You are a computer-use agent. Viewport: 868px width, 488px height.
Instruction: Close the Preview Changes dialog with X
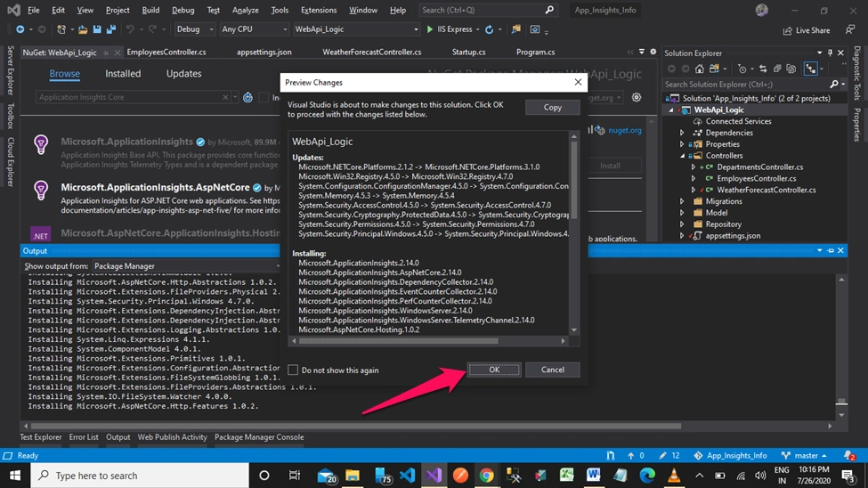pos(578,82)
